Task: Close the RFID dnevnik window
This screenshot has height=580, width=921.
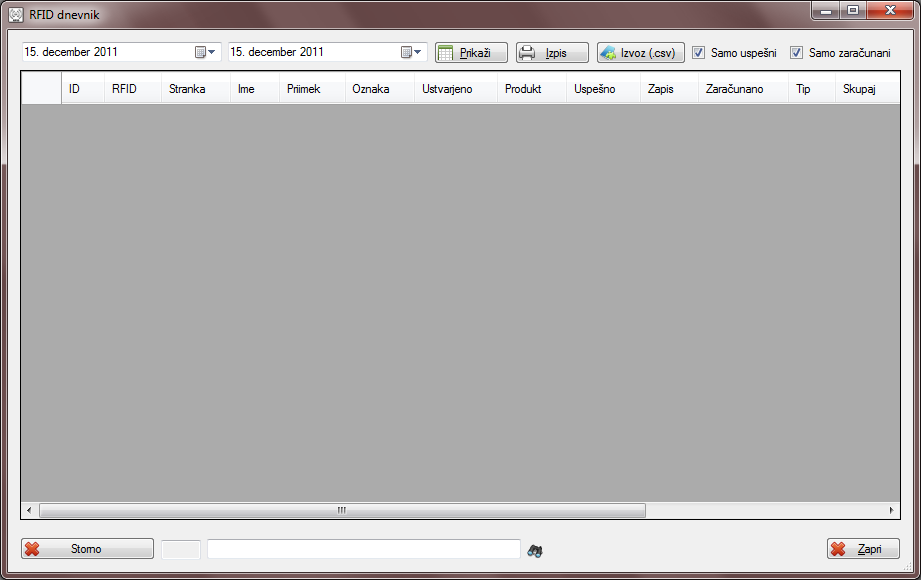Action: coord(890,10)
